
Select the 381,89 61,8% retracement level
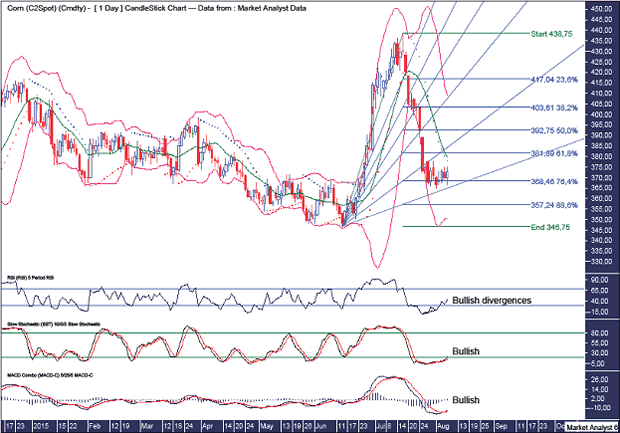549,153
